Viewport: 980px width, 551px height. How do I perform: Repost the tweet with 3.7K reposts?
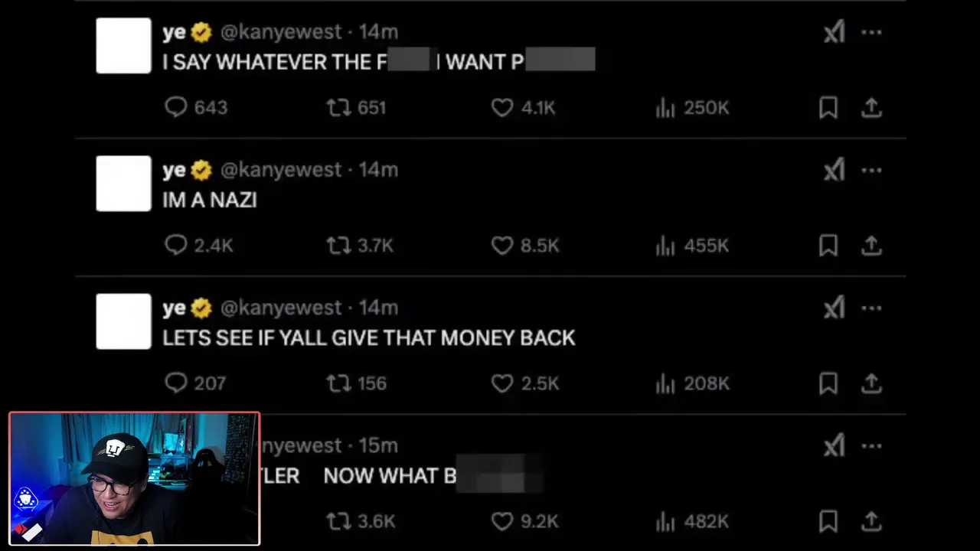[338, 245]
